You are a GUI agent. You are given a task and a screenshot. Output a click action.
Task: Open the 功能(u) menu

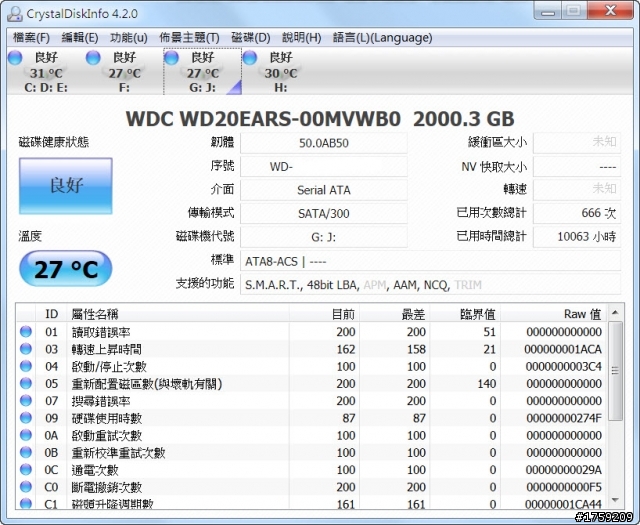pos(129,38)
